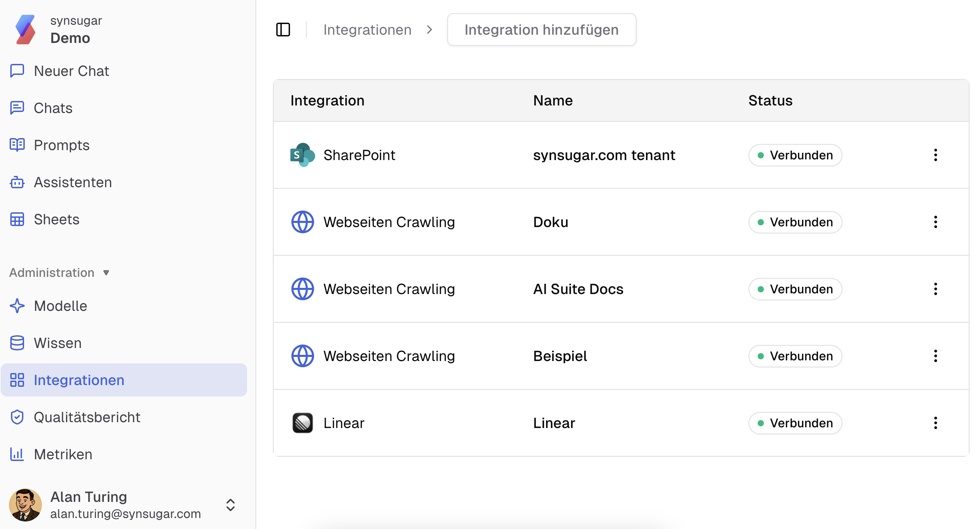Viewport: 980px width, 529px height.
Task: Open the Metriken section
Action: 63,454
